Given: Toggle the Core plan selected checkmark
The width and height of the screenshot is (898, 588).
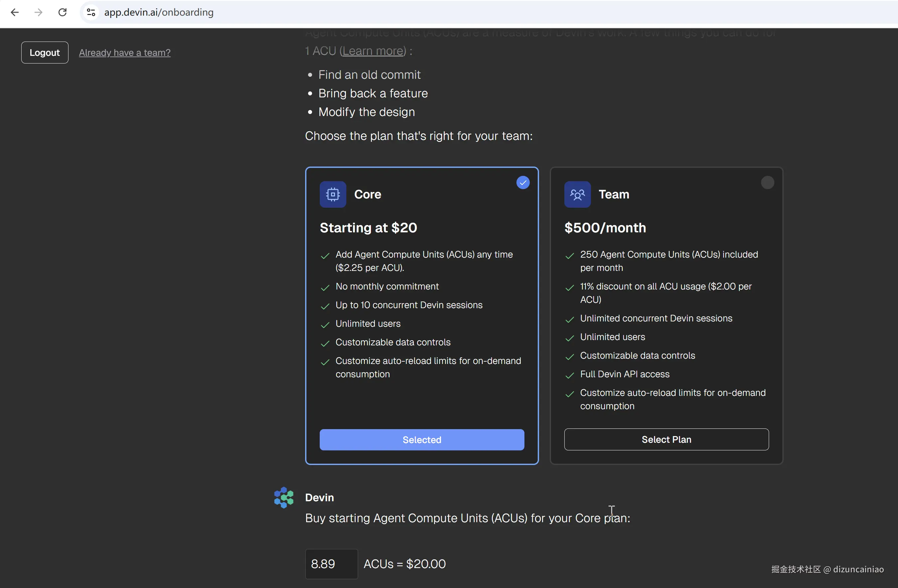Looking at the screenshot, I should click(522, 183).
